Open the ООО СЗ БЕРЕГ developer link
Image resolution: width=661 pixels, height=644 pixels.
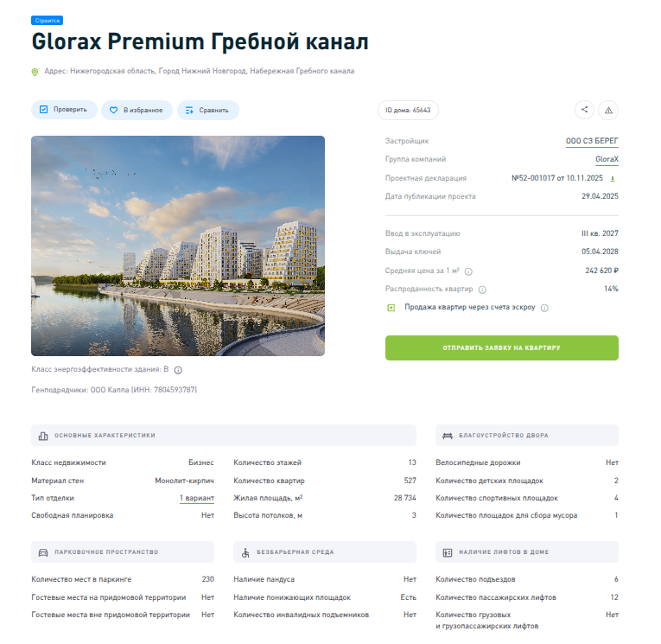point(592,141)
